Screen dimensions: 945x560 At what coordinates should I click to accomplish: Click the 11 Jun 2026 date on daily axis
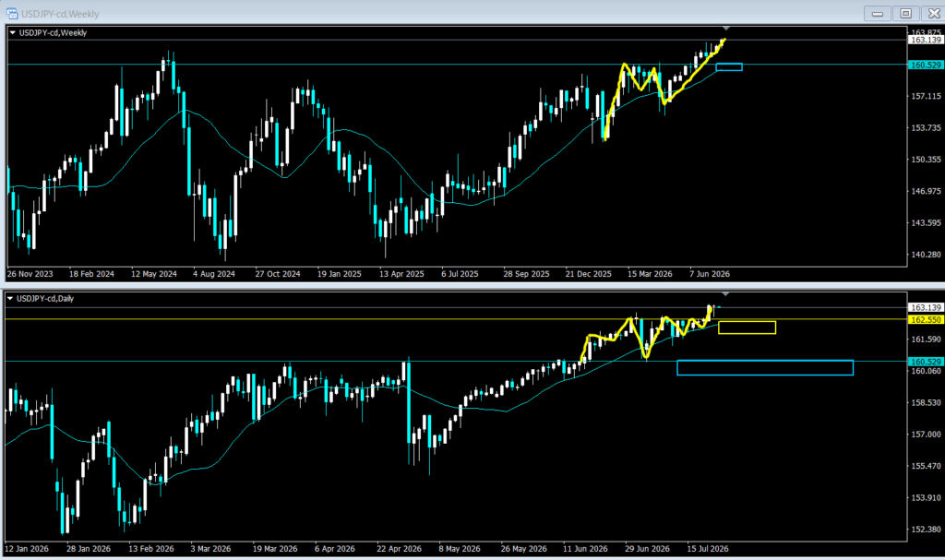click(586, 549)
